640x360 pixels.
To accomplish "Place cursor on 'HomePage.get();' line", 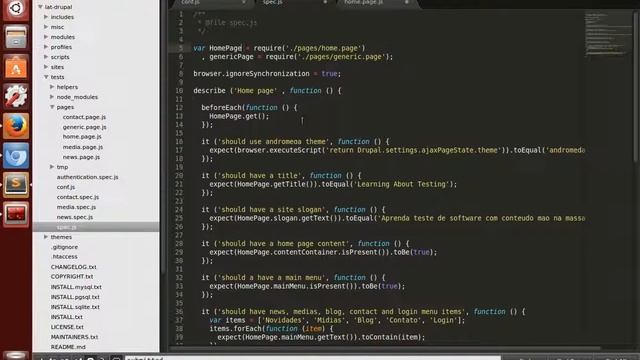I will pyautogui.click(x=239, y=116).
